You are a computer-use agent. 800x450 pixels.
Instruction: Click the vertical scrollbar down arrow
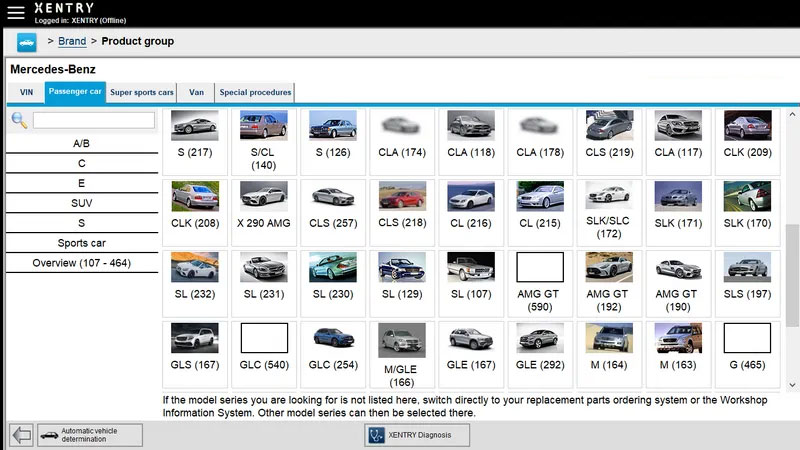coord(792,384)
